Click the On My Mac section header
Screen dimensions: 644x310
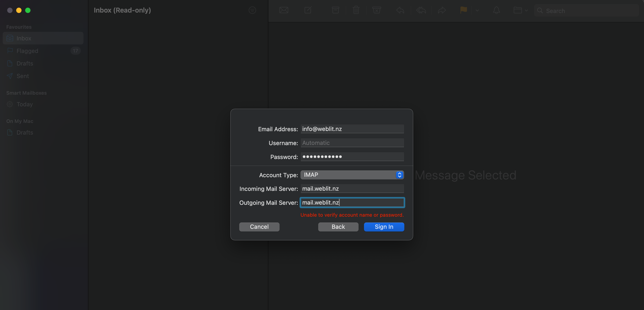pyautogui.click(x=20, y=121)
